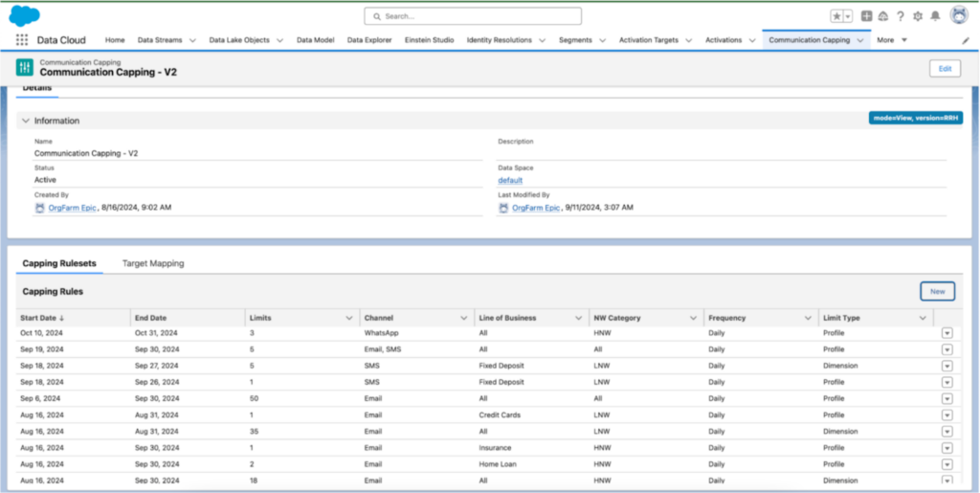Click the global Search field
This screenshot has width=980, height=493.
[x=473, y=16]
